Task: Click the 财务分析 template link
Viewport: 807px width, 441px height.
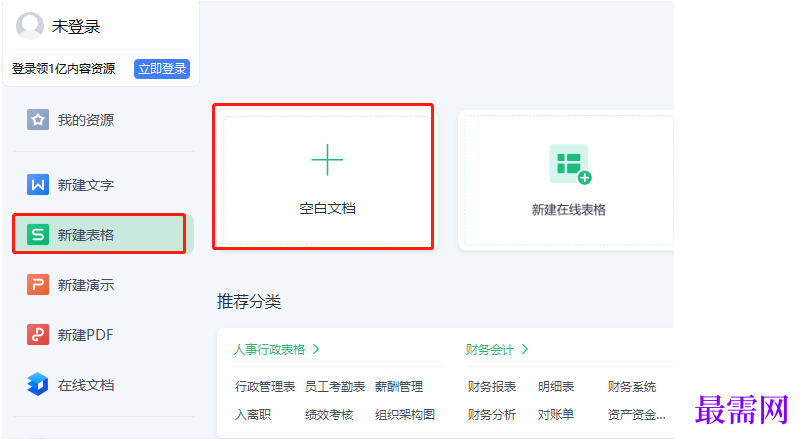Action: click(x=492, y=414)
